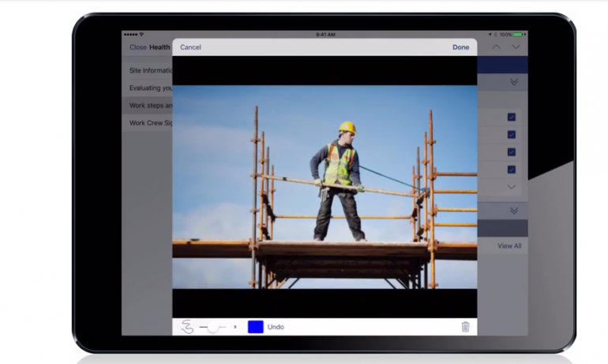Tap Undo in the drawing toolbar
Viewport: 608px width, 364px height.
tap(276, 327)
